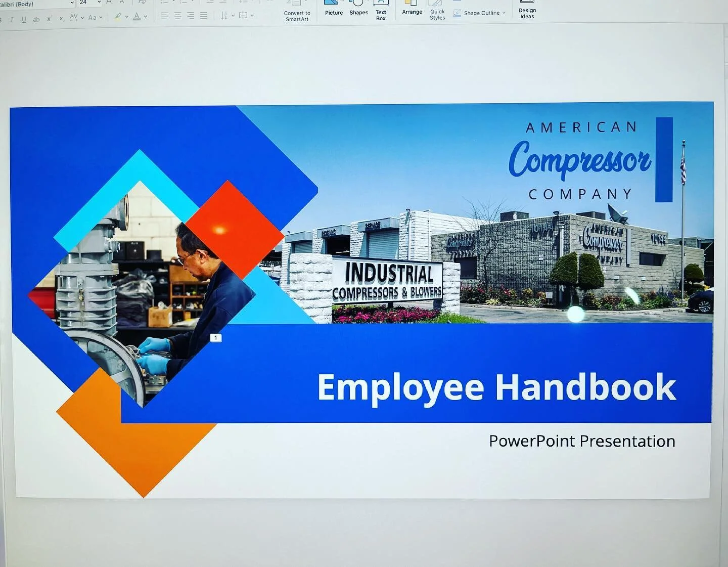Viewport: 728px width, 567px height.
Task: Open the Text Direction dropdown arrow
Action: point(233,16)
